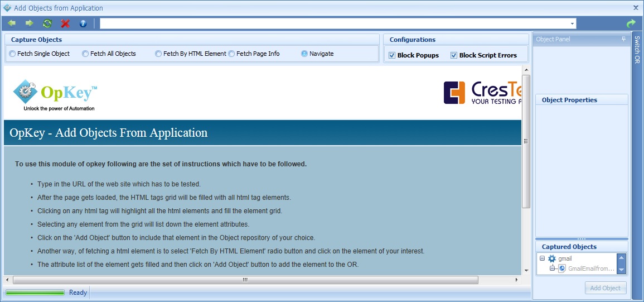Select the Navigate radio button
644x302 pixels.
pyautogui.click(x=304, y=54)
